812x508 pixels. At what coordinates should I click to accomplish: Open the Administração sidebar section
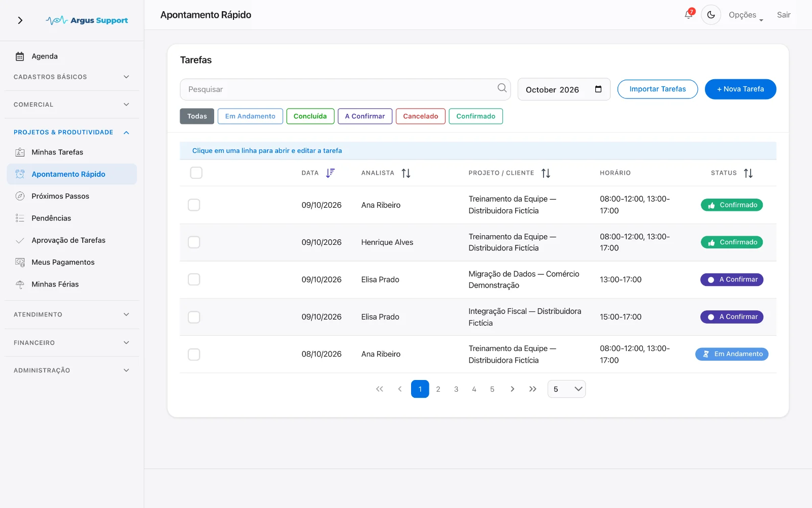(x=72, y=370)
